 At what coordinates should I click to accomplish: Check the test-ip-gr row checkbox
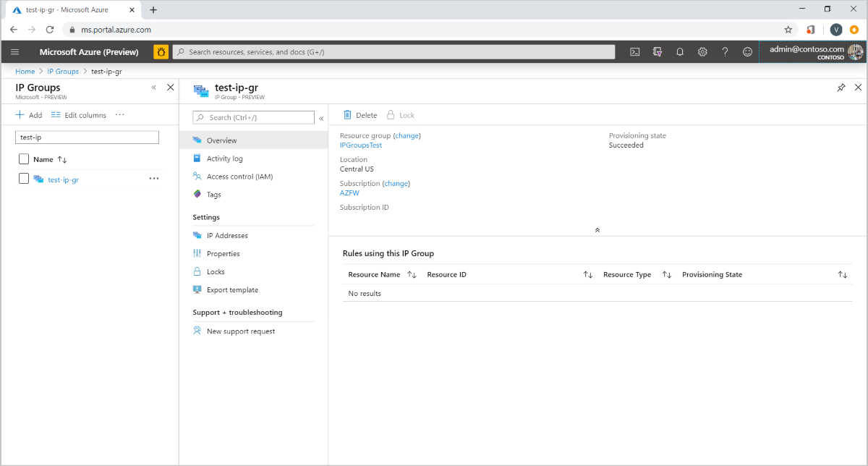tap(24, 179)
